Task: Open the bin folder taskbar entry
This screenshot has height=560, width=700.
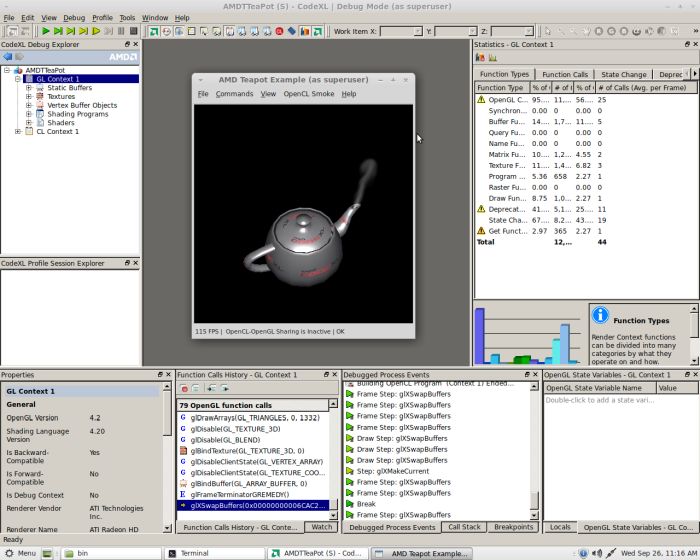Action: (111, 553)
